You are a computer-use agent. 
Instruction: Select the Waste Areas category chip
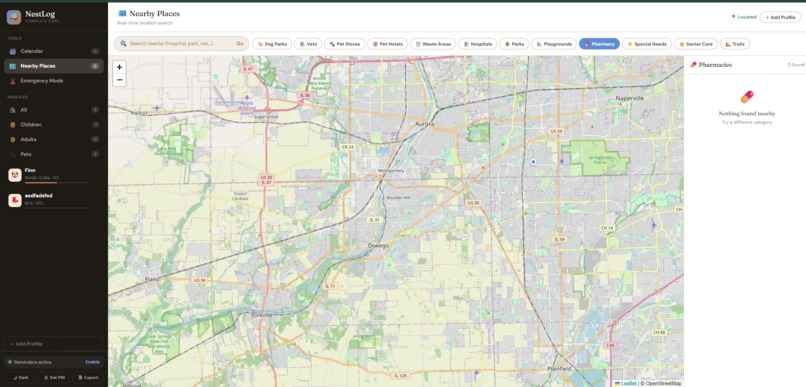pos(433,44)
